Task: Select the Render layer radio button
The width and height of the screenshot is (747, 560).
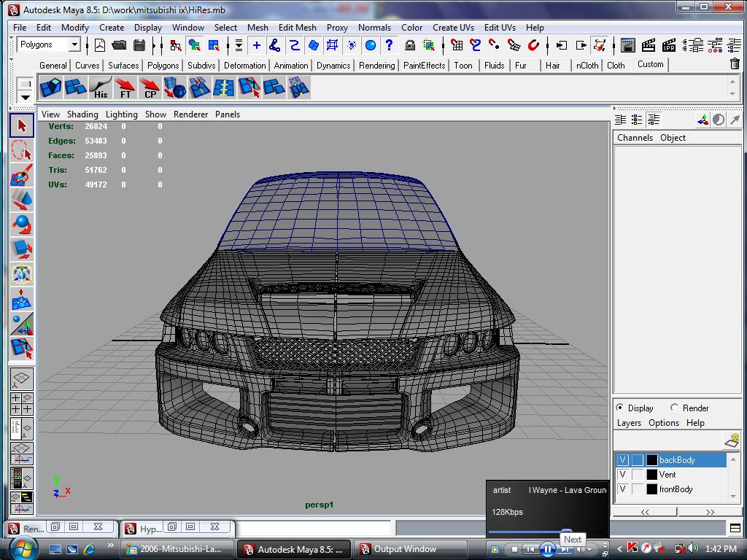Action: pyautogui.click(x=674, y=408)
